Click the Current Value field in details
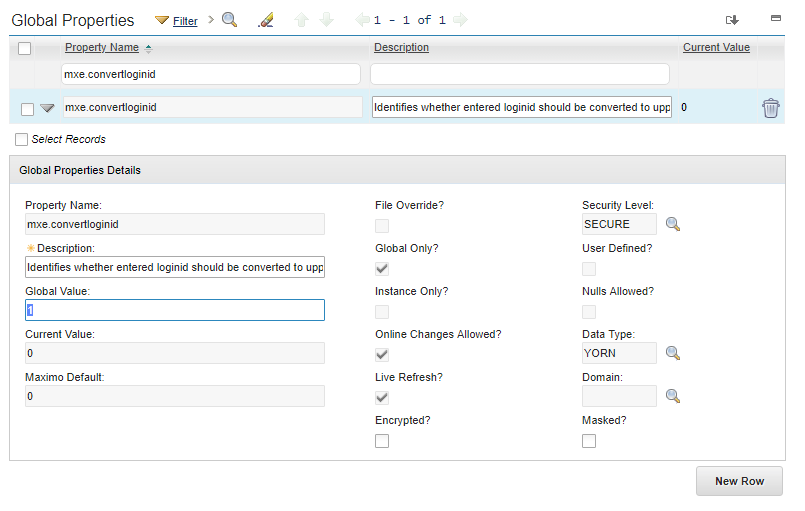Viewport: 805px width, 511px height. [175, 353]
